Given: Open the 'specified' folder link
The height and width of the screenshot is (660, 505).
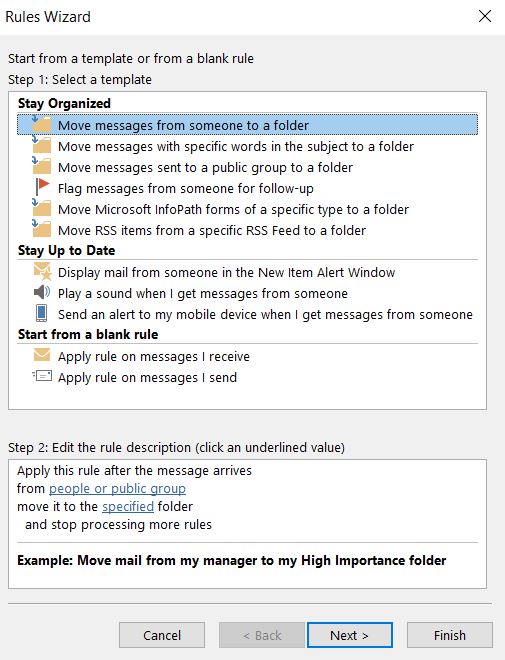Looking at the screenshot, I should point(128,506).
